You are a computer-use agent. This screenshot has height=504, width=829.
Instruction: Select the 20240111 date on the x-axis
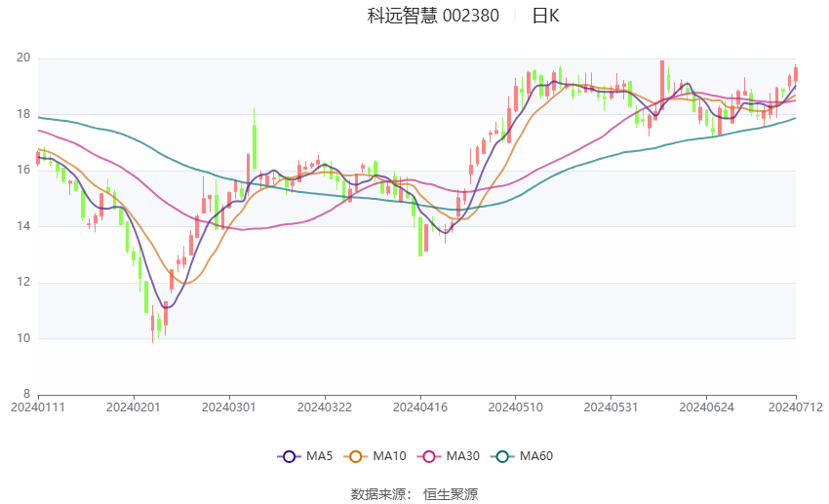click(37, 406)
